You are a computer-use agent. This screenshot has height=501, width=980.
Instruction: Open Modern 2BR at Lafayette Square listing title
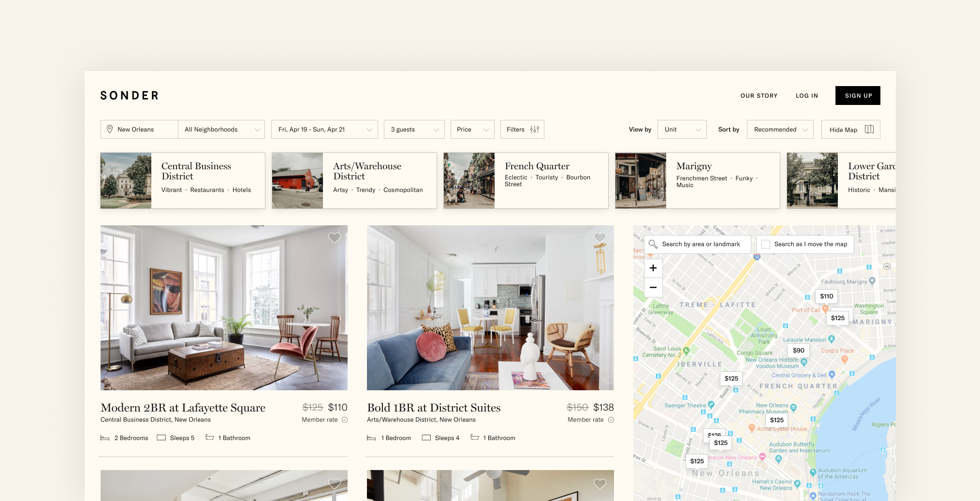[183, 408]
